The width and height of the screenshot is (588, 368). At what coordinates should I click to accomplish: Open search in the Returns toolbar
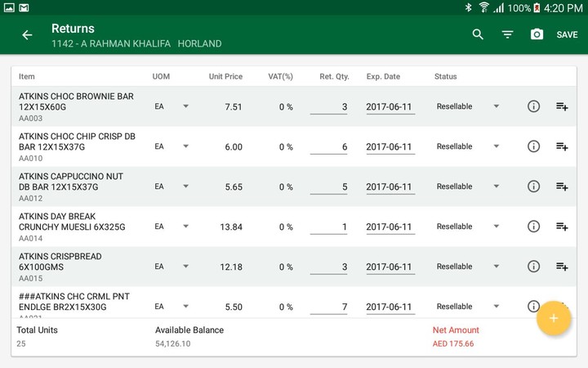tap(478, 34)
